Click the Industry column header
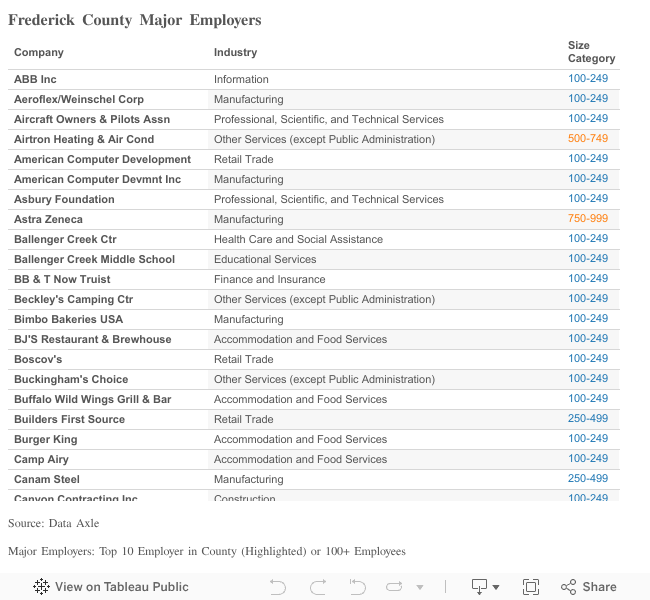Screen dimensions: 650x600 pos(235,52)
